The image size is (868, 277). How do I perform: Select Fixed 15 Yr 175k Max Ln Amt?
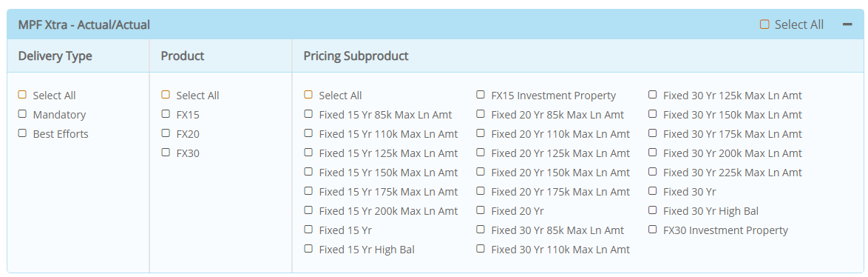point(308,191)
